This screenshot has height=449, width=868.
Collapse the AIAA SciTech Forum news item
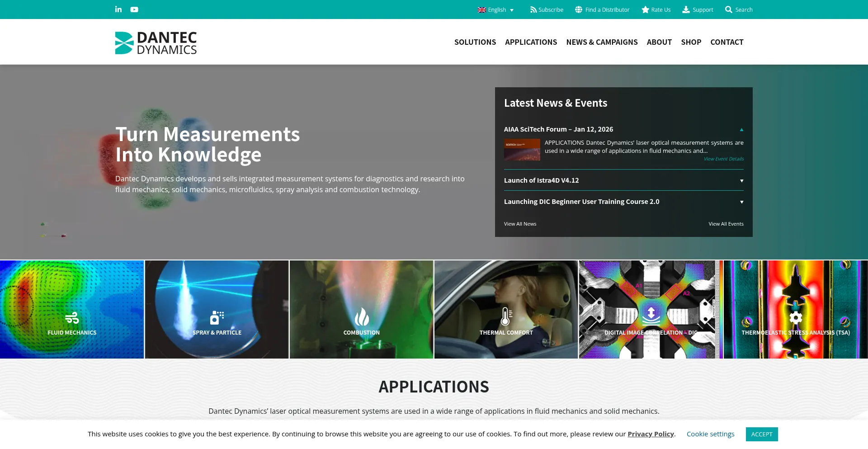point(741,129)
